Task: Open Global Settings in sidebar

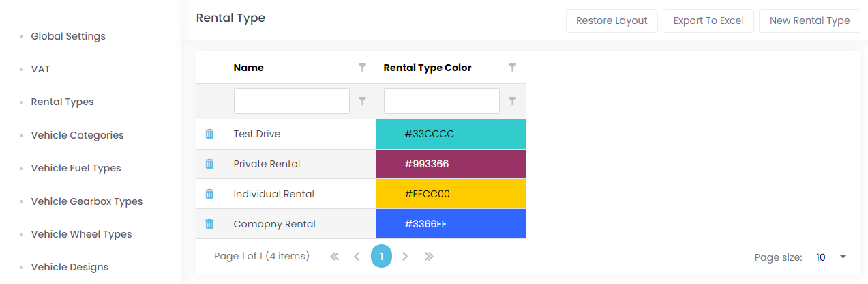Action: 68,36
